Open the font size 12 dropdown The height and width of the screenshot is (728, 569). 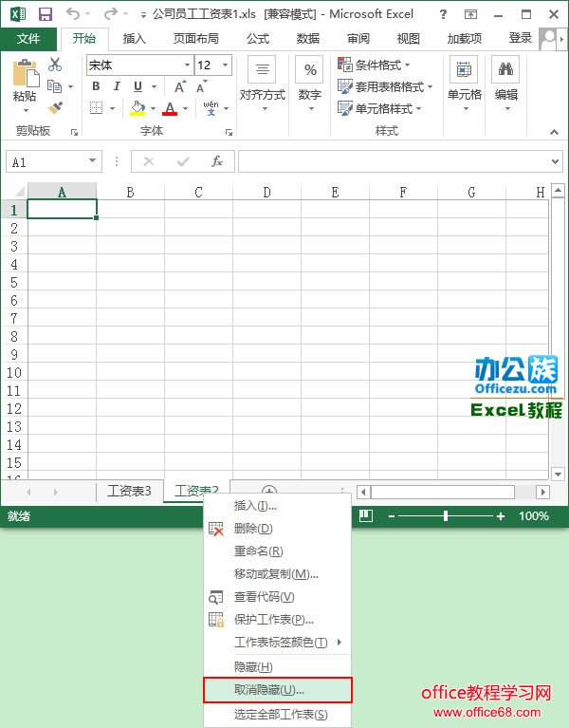[225, 65]
